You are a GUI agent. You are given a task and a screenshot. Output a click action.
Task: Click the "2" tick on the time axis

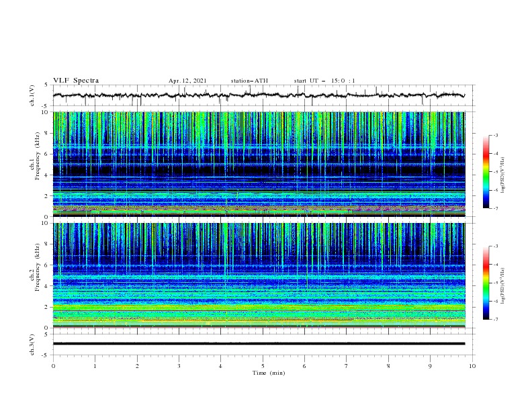(x=137, y=366)
